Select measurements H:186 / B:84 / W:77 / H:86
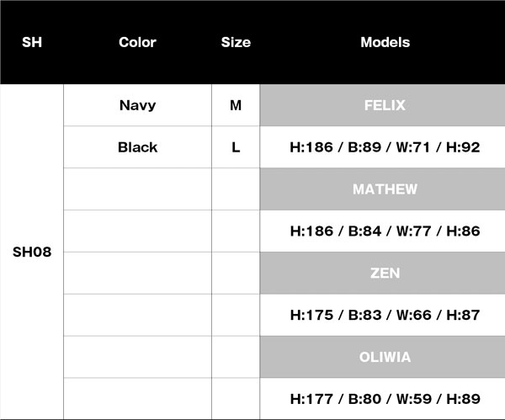The image size is (505, 420). click(385, 231)
